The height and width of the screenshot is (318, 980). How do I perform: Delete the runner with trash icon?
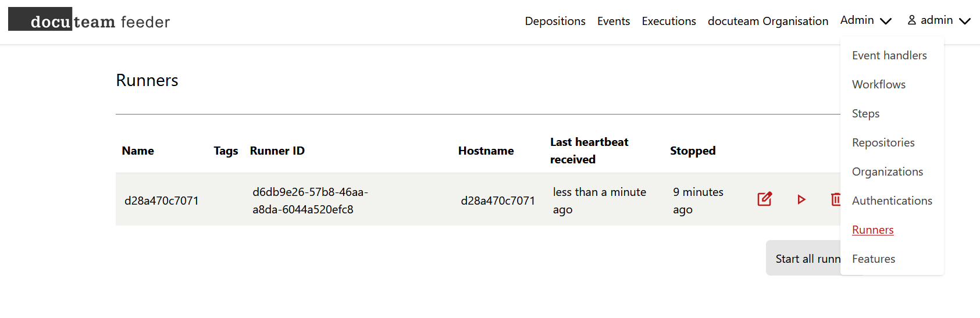(836, 199)
